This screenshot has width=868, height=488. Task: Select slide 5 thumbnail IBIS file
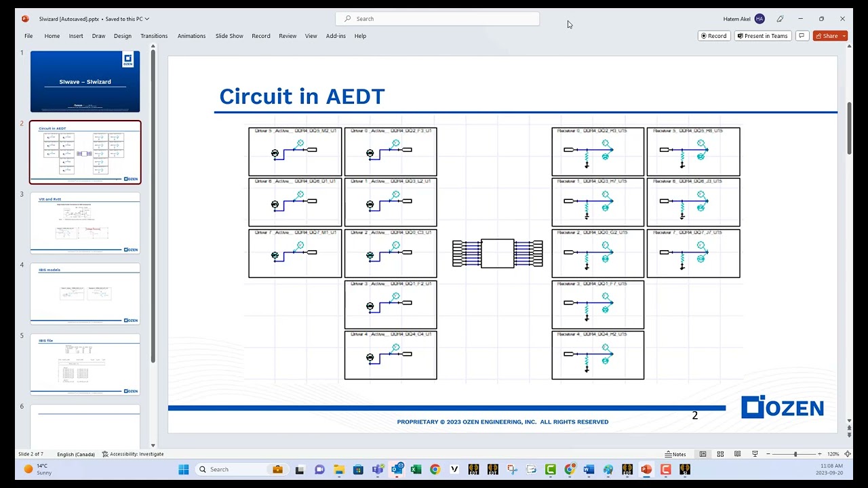point(85,365)
